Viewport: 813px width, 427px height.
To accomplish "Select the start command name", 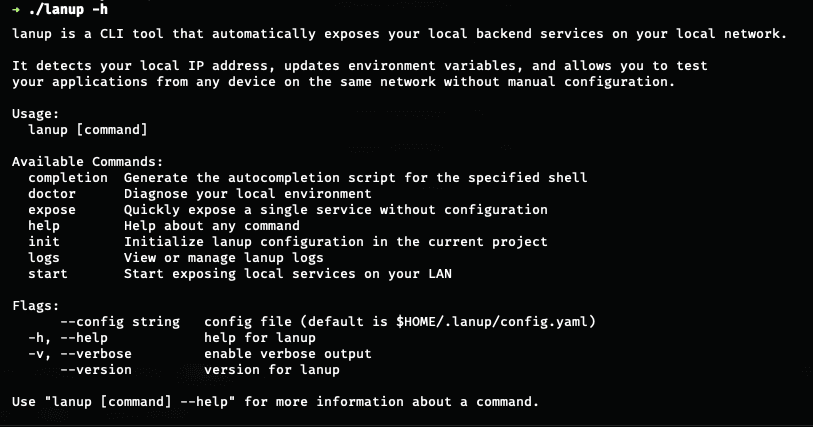I will pyautogui.click(x=47, y=273).
